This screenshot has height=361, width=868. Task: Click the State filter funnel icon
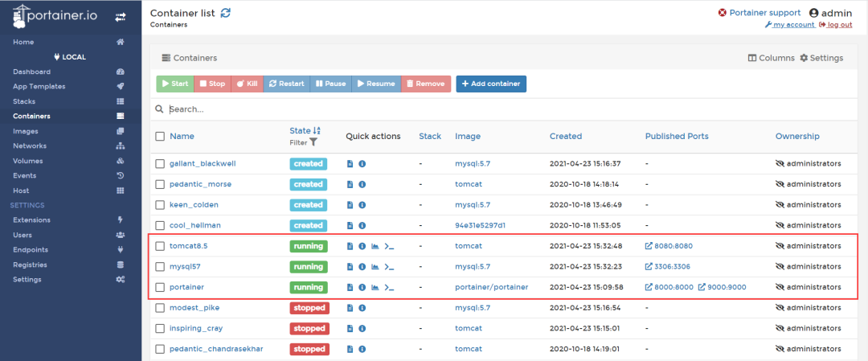click(x=313, y=142)
